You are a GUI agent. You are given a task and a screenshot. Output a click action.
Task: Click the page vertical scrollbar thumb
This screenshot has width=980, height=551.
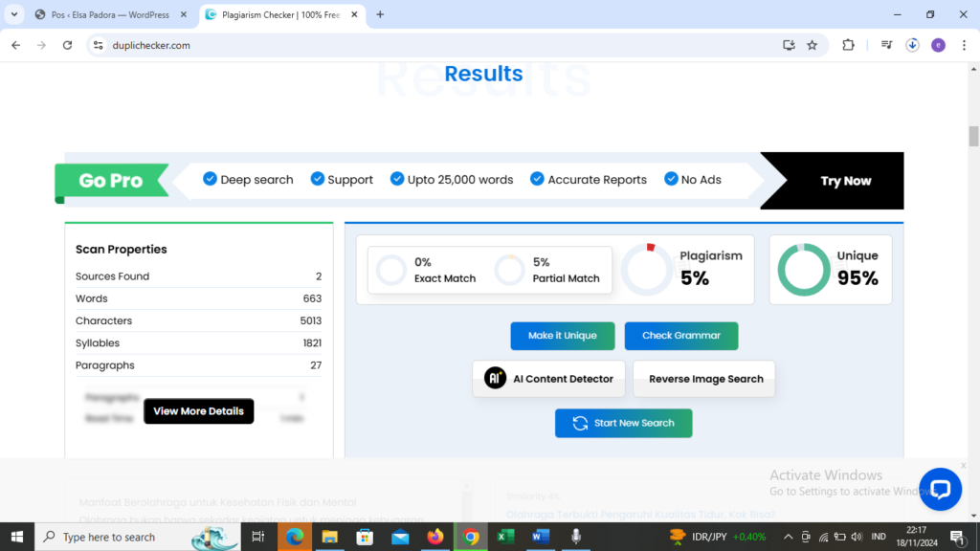pyautogui.click(x=973, y=137)
